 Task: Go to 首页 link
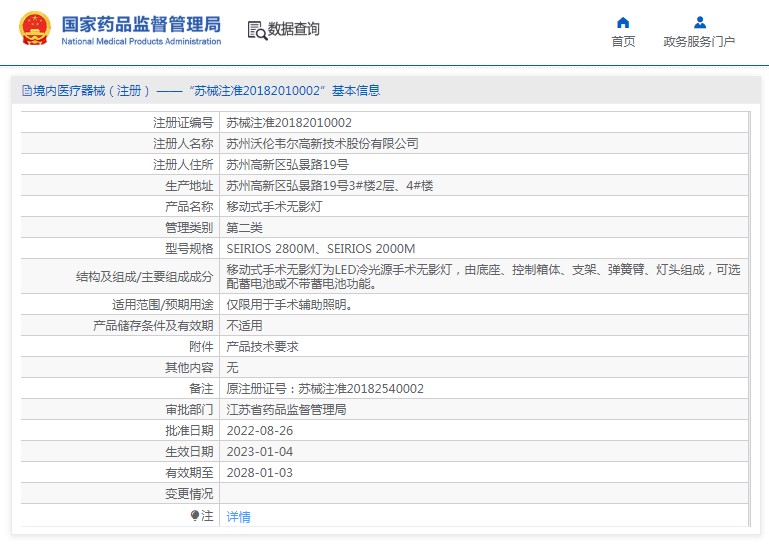623,42
